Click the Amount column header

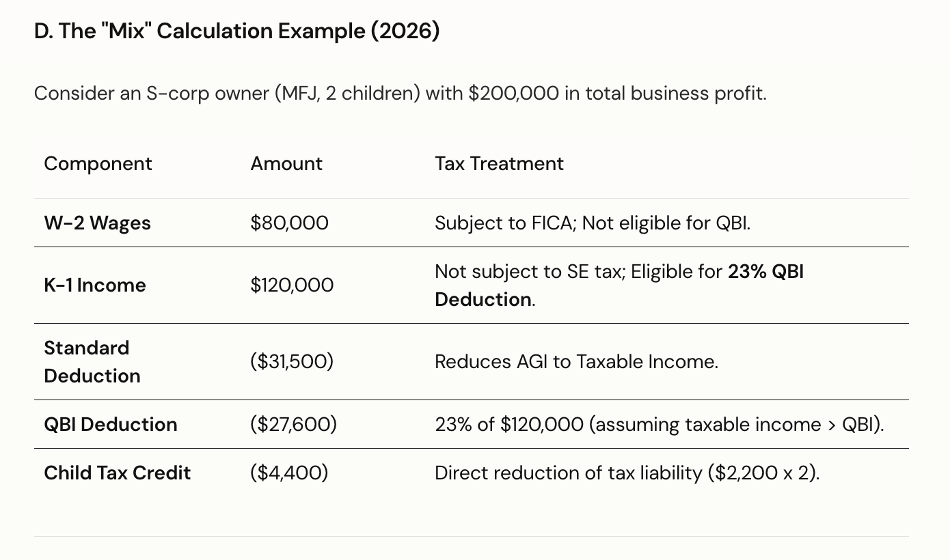tap(286, 164)
